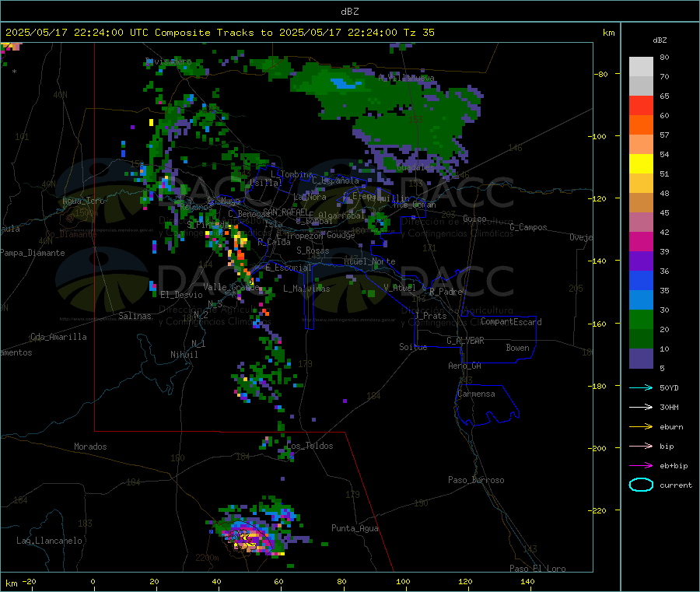The image size is (700, 592).
Task: Click the 'Tz 35' text in header
Action: pos(418,33)
